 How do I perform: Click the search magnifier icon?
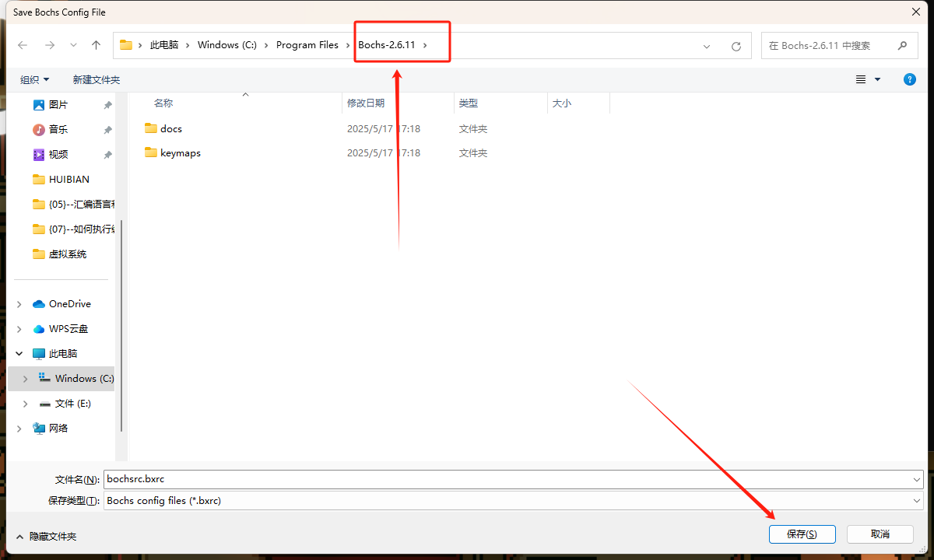(902, 45)
